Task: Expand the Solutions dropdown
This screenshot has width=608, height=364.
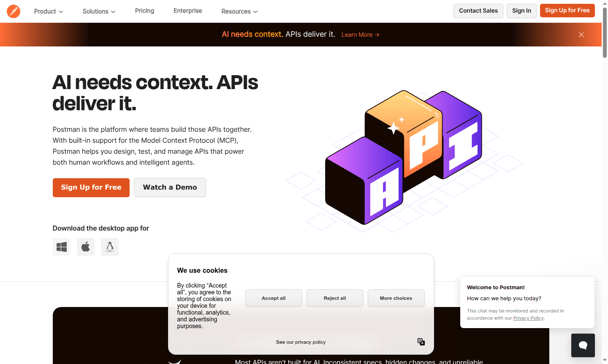Action: pyautogui.click(x=98, y=11)
